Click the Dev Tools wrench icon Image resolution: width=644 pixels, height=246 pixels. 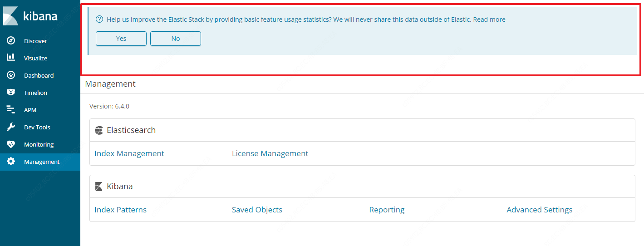click(11, 127)
